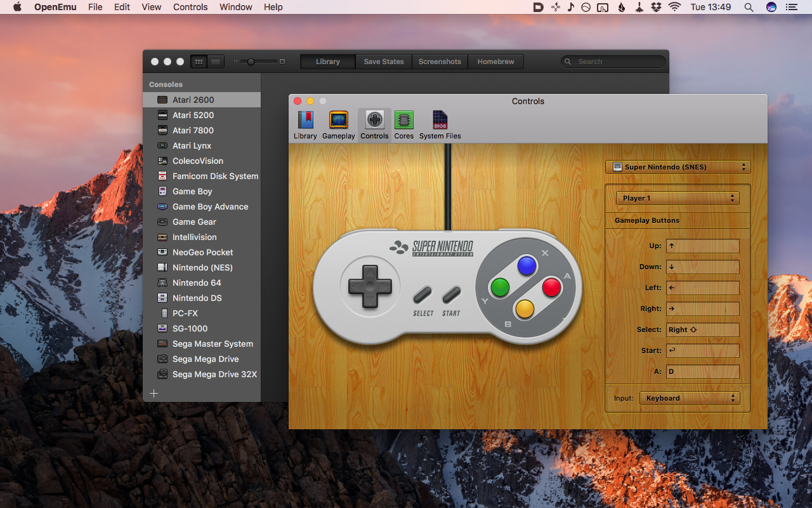Click the Down key binding field
The width and height of the screenshot is (812, 508).
703,267
